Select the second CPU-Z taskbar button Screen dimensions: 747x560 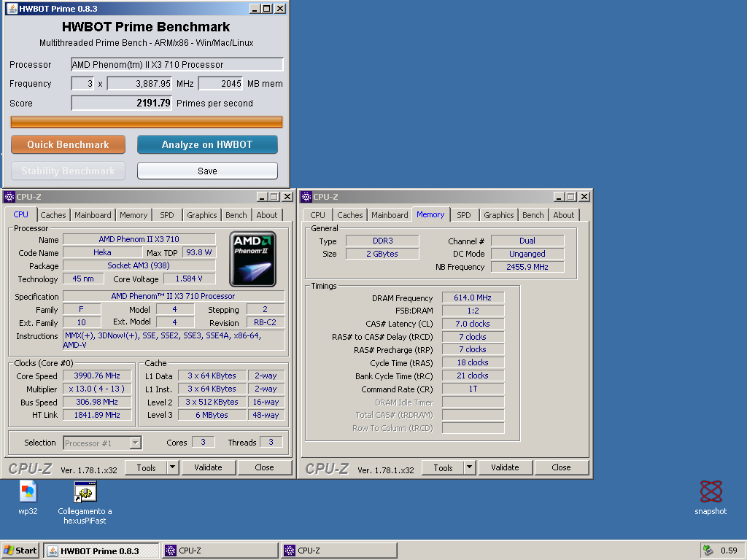pos(339,551)
